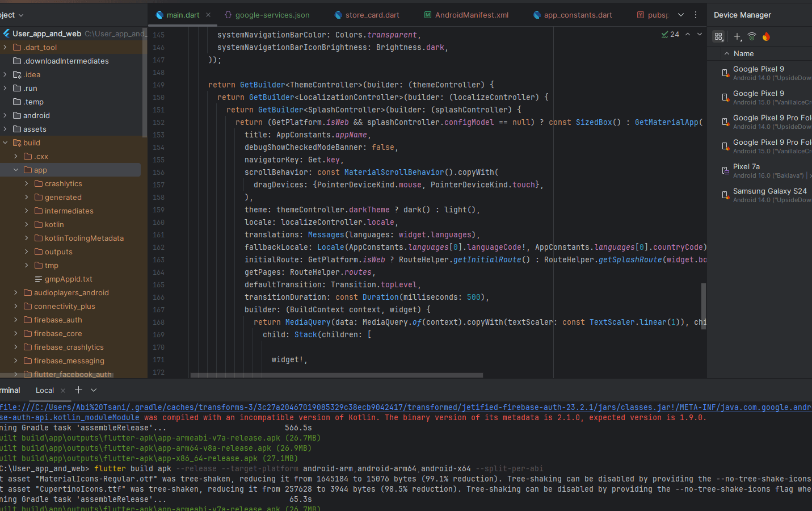Click 'GetMaterialApp' in the editor
This screenshot has height=511, width=812.
tap(666, 122)
